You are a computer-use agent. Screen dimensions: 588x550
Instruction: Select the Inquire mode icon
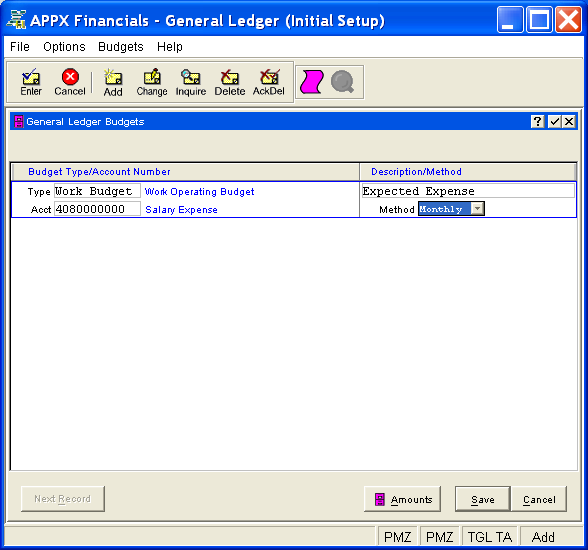tap(191, 82)
